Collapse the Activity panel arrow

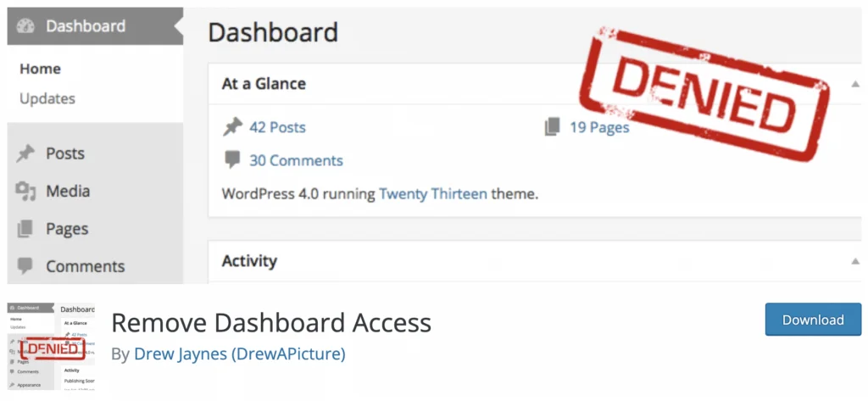(855, 261)
